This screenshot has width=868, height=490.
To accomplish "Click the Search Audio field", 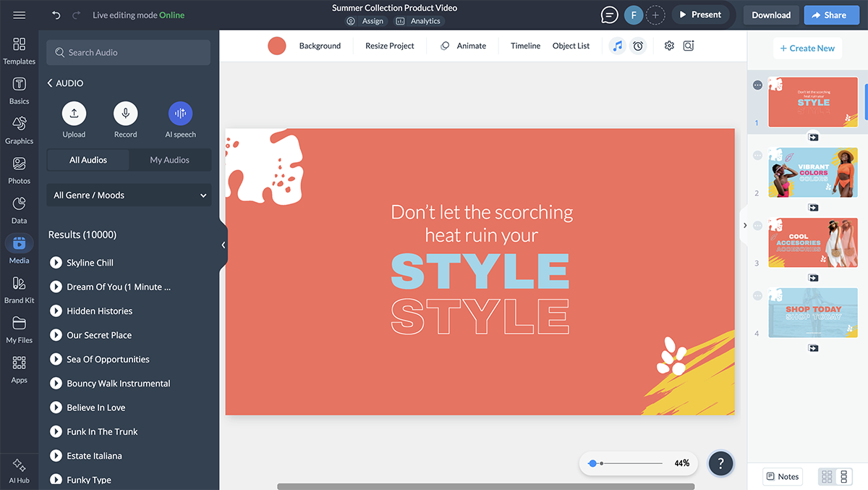I will [129, 52].
